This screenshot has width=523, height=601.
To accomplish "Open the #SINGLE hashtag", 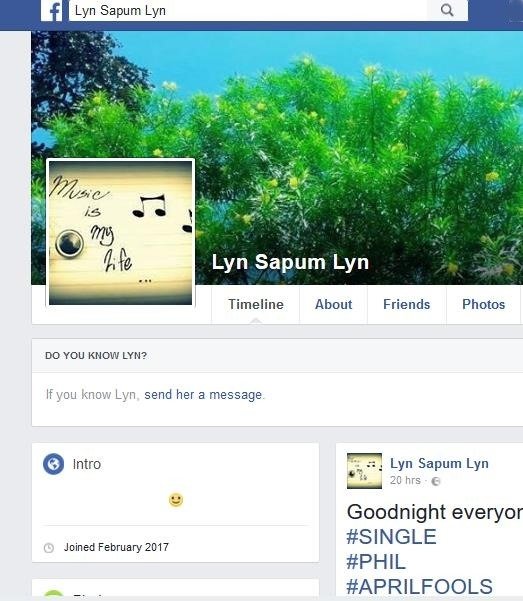I will 391,537.
